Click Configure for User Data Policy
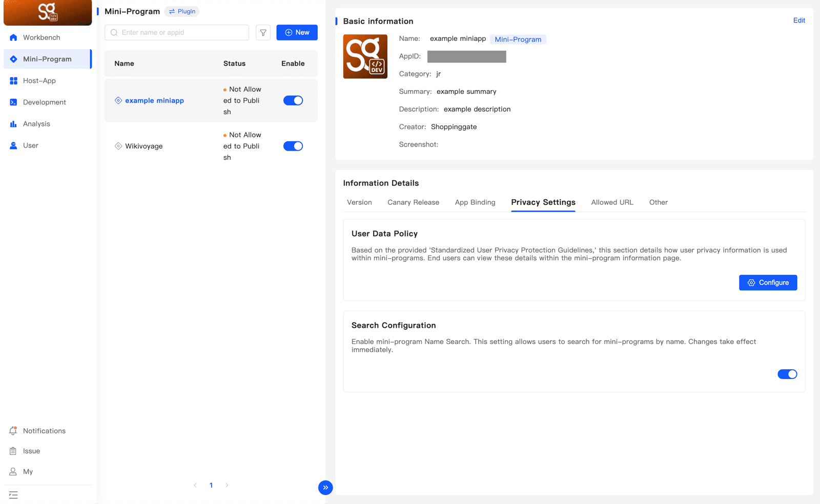Image resolution: width=820 pixels, height=504 pixels. pyautogui.click(x=768, y=283)
